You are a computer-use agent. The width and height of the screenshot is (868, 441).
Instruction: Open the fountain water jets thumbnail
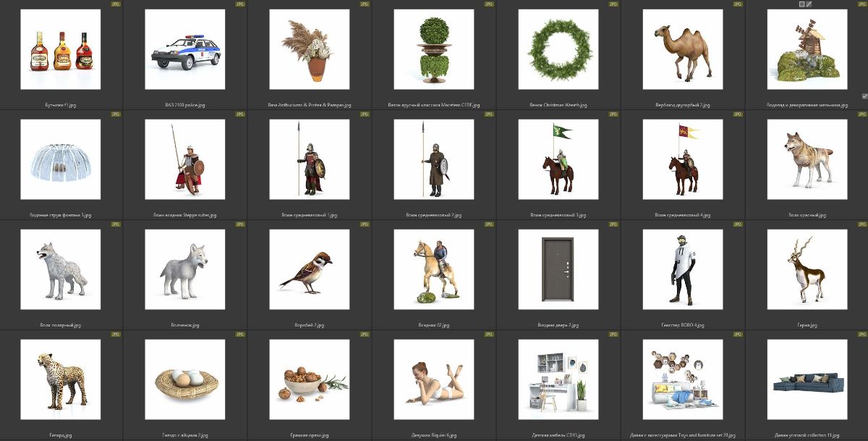click(61, 159)
